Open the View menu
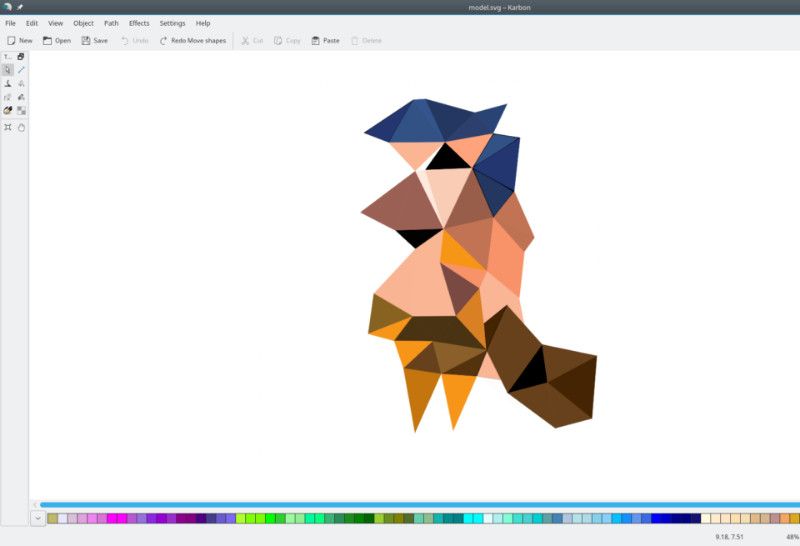This screenshot has height=546, width=800. coord(55,23)
